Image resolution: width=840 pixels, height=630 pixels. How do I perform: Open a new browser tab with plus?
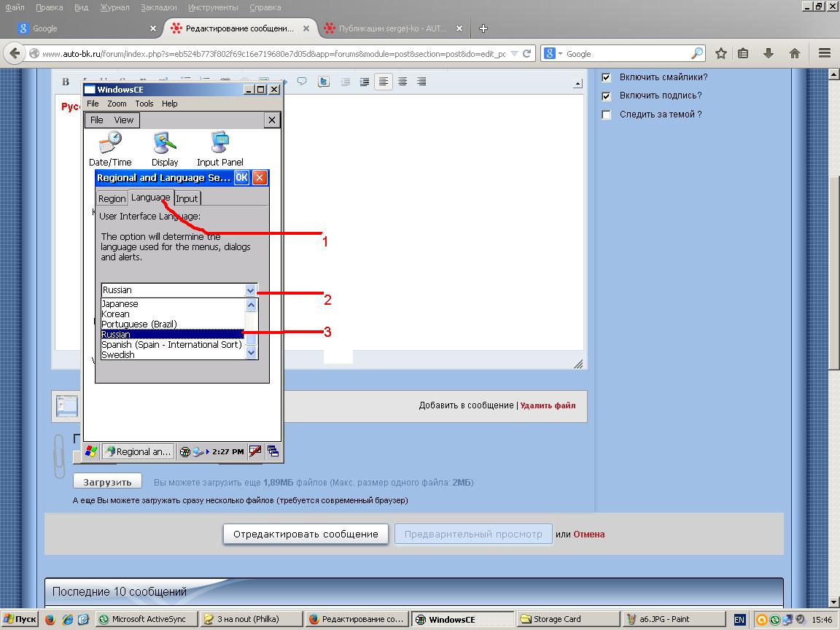[x=483, y=28]
